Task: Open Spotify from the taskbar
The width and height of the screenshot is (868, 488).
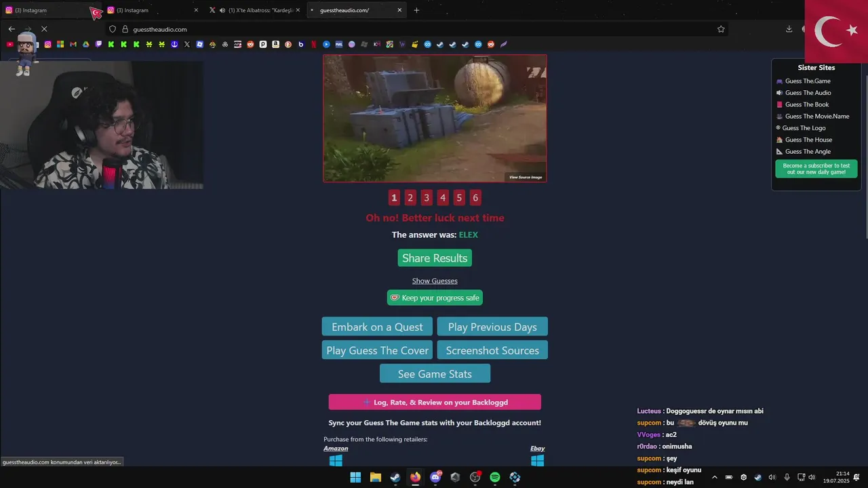Action: click(x=495, y=477)
